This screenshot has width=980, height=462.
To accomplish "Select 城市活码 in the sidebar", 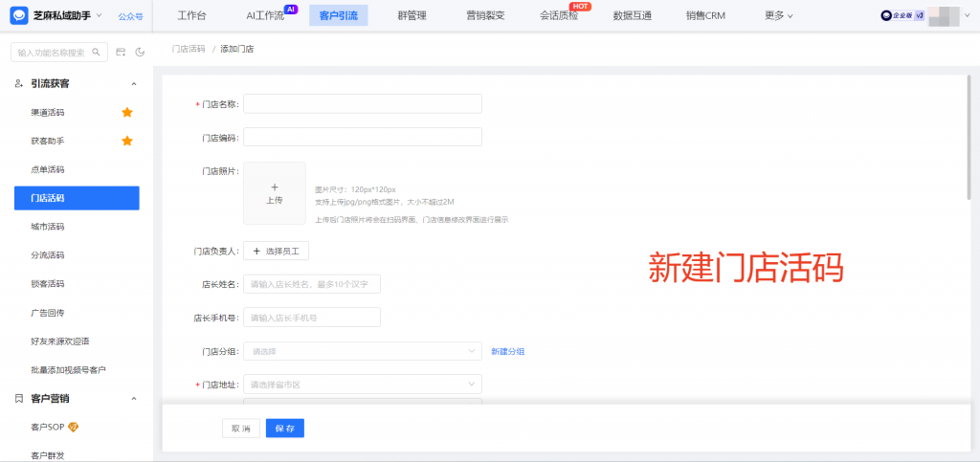I will 48,227.
